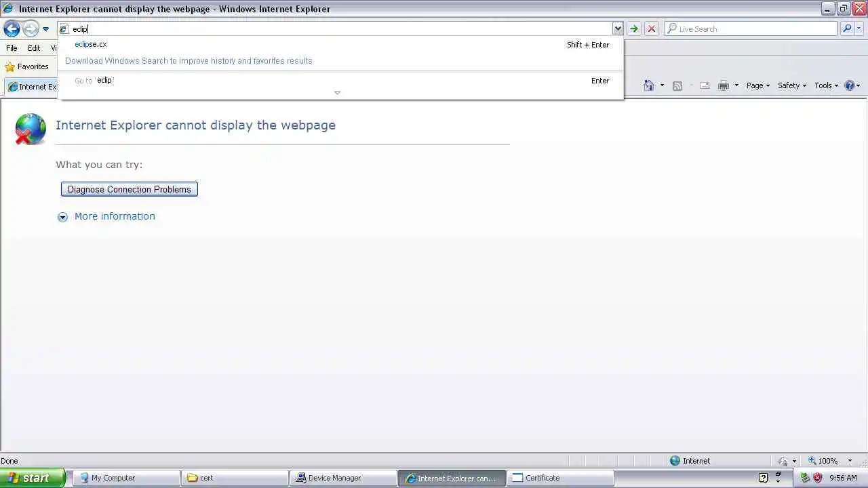
Task: Click the Read Mail envelope icon
Action: pos(704,85)
